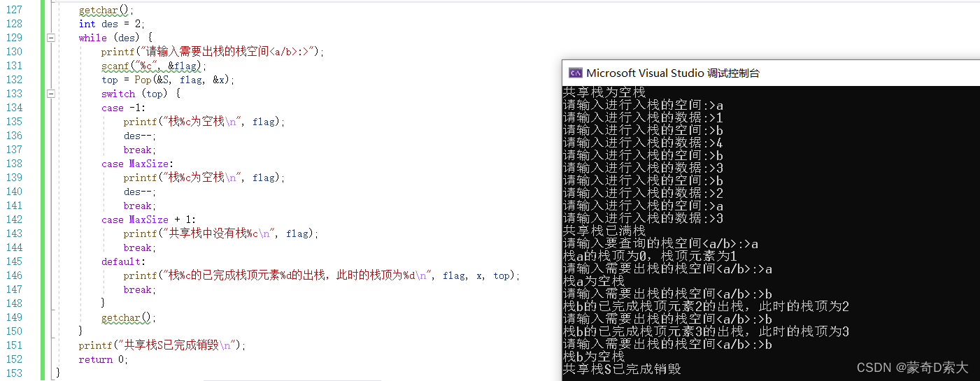
Task: Click line number 153 in the gutter
Action: point(14,373)
